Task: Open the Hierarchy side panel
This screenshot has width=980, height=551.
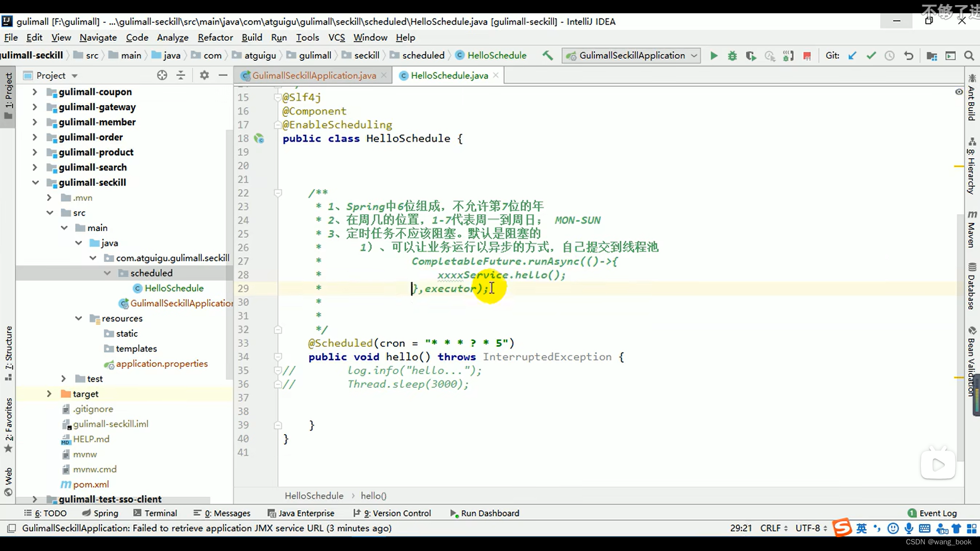Action: coord(971,166)
